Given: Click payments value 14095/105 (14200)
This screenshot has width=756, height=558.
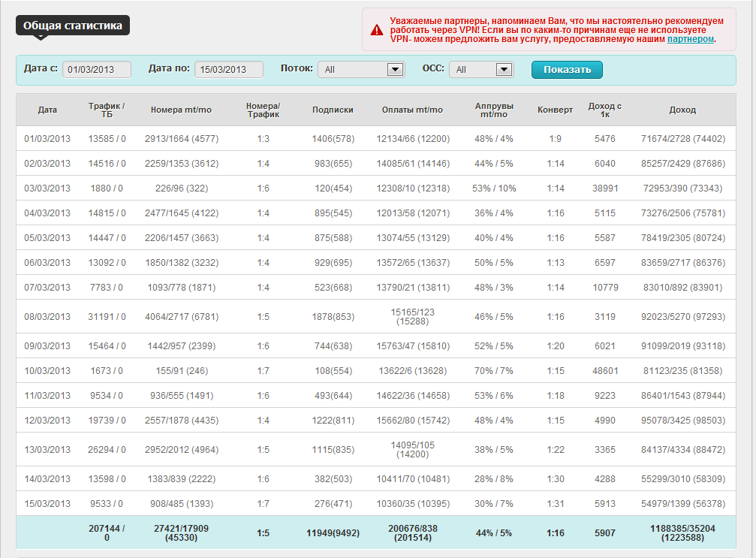Looking at the screenshot, I should [413, 450].
